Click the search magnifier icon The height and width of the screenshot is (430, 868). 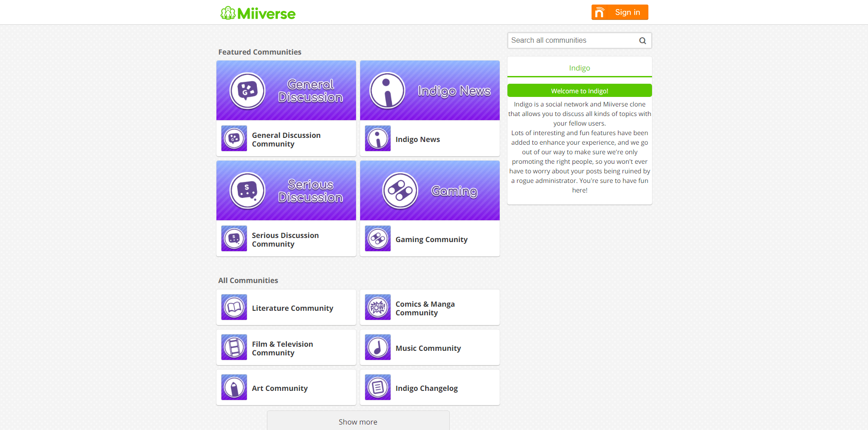tap(642, 40)
